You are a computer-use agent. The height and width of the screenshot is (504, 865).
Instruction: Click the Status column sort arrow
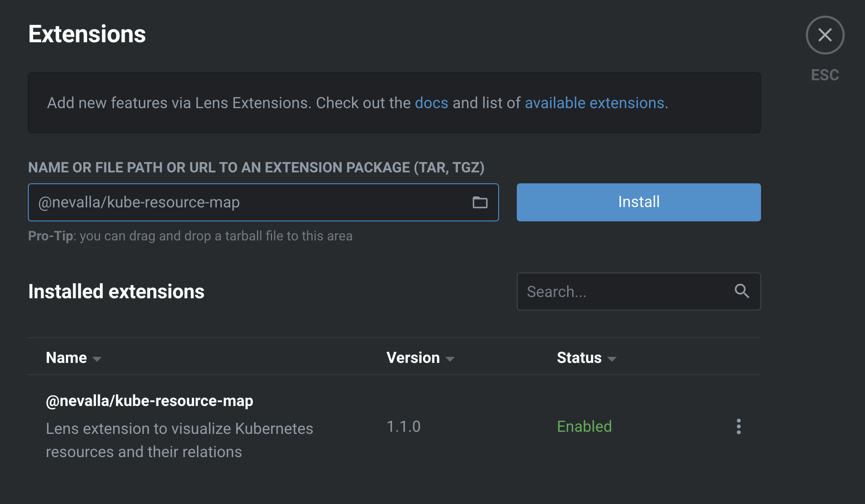(x=611, y=359)
